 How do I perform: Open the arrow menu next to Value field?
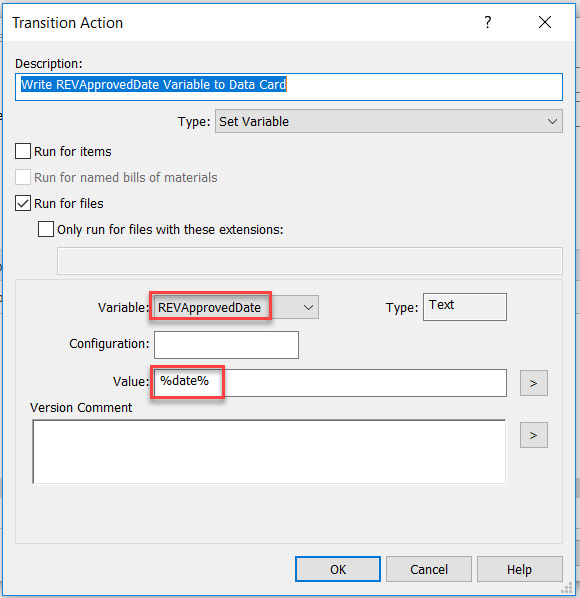(533, 383)
